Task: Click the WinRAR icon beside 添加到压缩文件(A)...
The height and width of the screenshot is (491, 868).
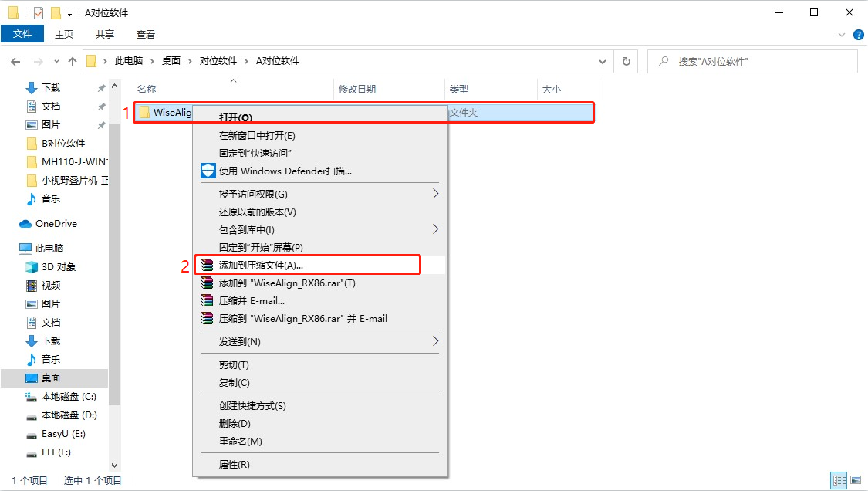Action: pyautogui.click(x=207, y=265)
